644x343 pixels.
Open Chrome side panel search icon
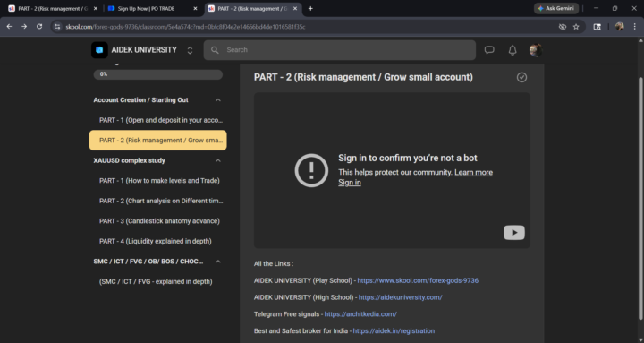597,27
